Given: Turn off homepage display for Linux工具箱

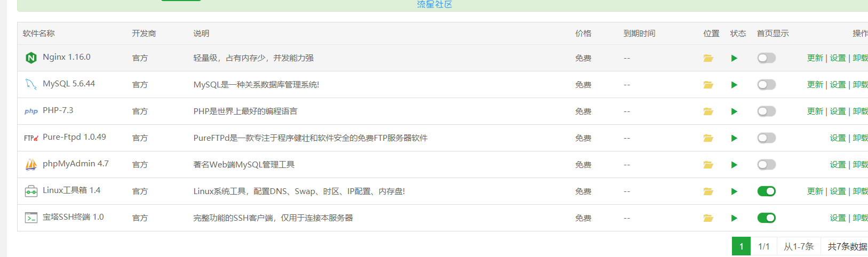Looking at the screenshot, I should (766, 191).
